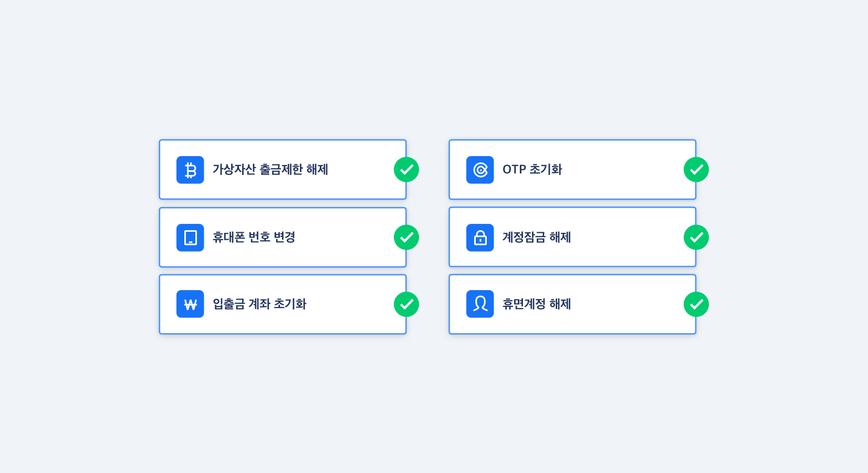The height and width of the screenshot is (473, 868).
Task: Click the smartphone icon for 휴대폰 번호 변경
Action: pyautogui.click(x=190, y=237)
